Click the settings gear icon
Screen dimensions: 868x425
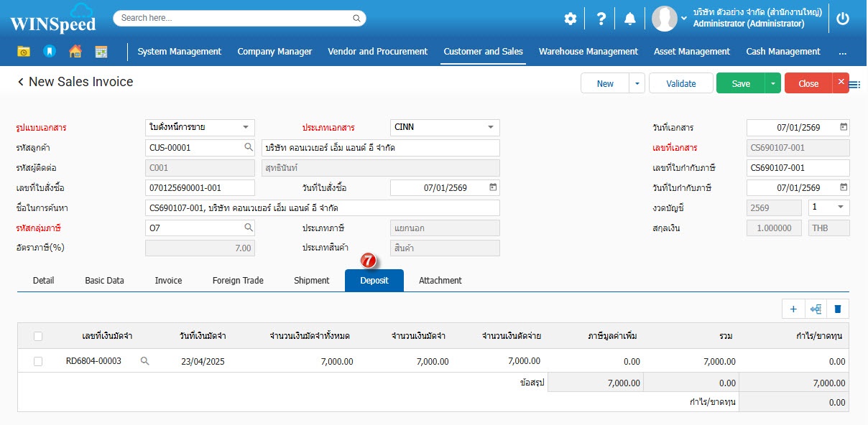(570, 19)
